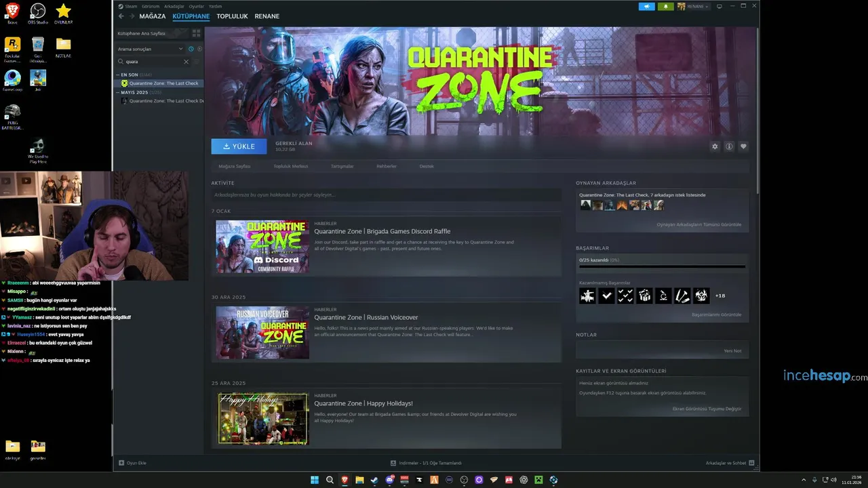Click the achievements progress bar
The image size is (868, 488).
(x=662, y=266)
